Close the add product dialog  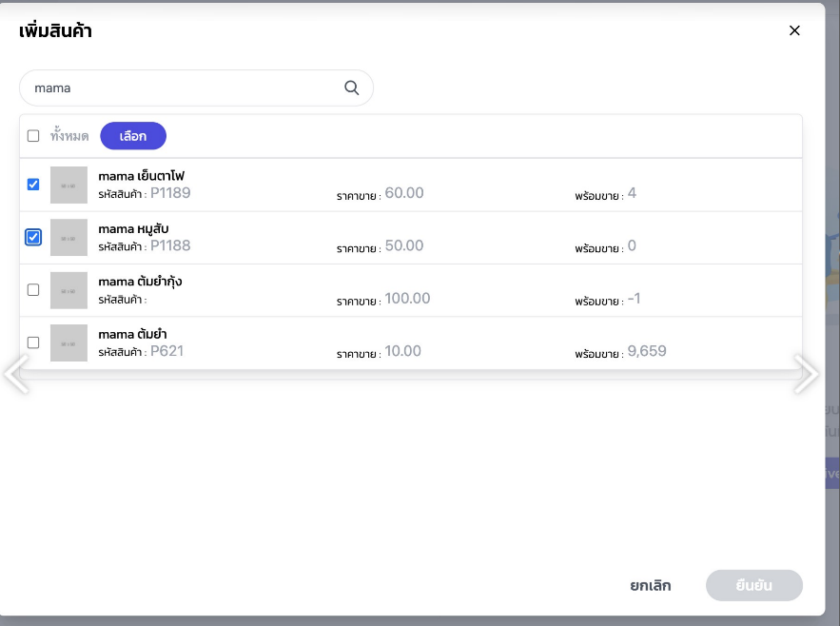794,30
